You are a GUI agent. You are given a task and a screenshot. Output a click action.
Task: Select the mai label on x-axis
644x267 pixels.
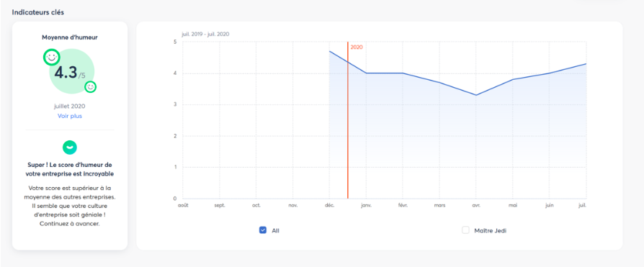pos(513,205)
